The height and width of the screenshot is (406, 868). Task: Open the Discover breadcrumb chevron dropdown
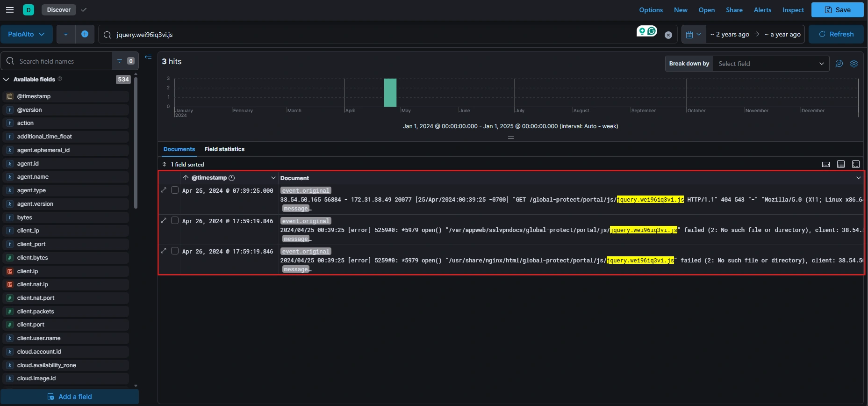pos(84,10)
